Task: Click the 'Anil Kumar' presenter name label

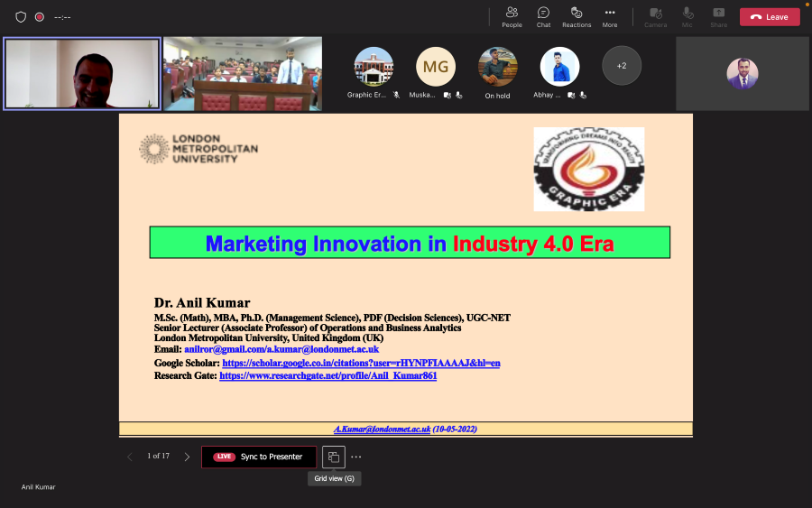Action: (x=38, y=486)
